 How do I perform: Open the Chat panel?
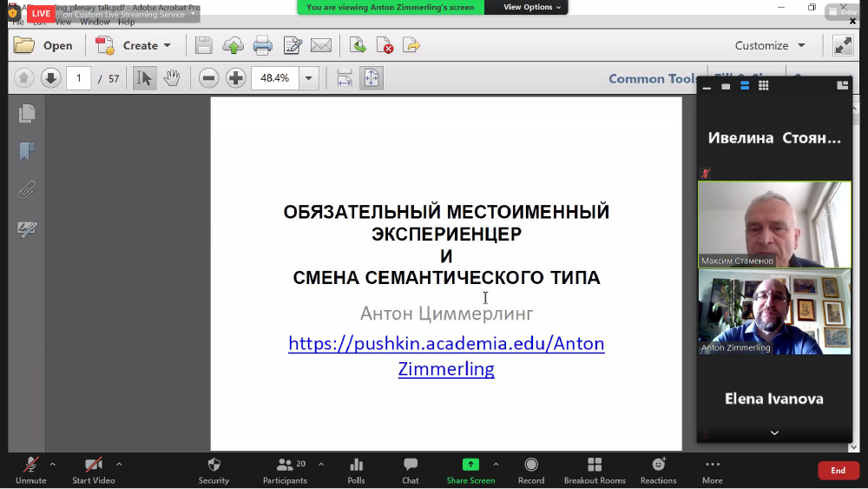pos(411,469)
